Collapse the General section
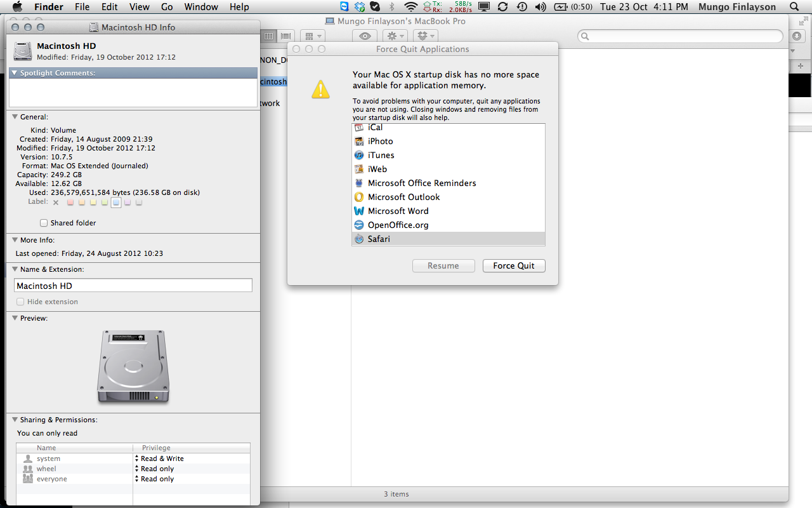 pyautogui.click(x=15, y=117)
